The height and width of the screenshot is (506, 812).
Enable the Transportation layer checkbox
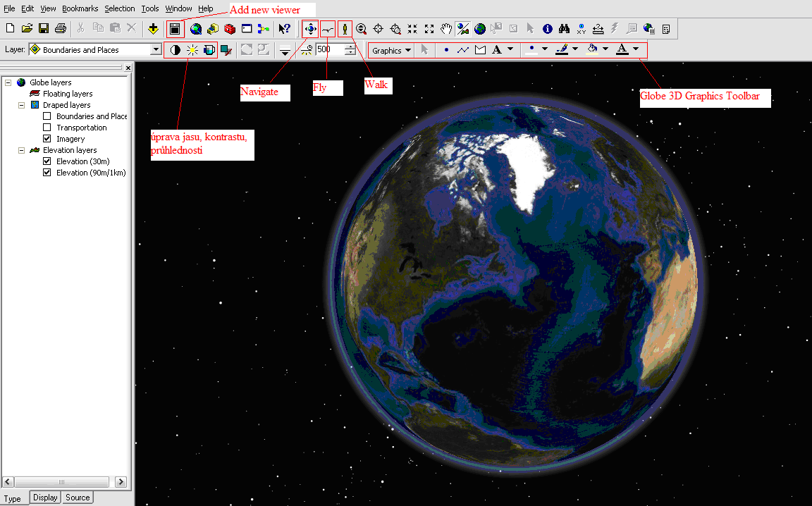coord(47,128)
